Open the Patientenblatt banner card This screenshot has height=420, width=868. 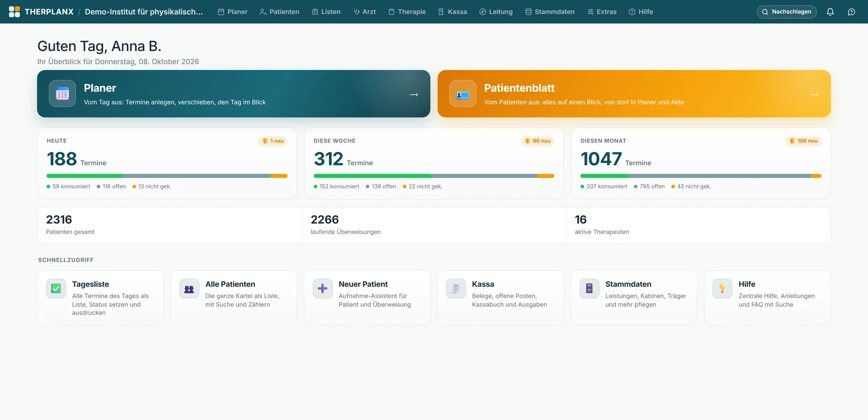pyautogui.click(x=634, y=94)
